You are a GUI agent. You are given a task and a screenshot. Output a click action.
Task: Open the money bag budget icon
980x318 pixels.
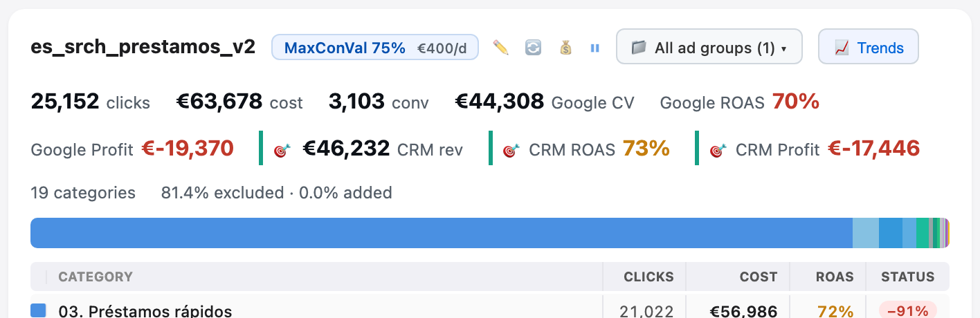point(565,48)
